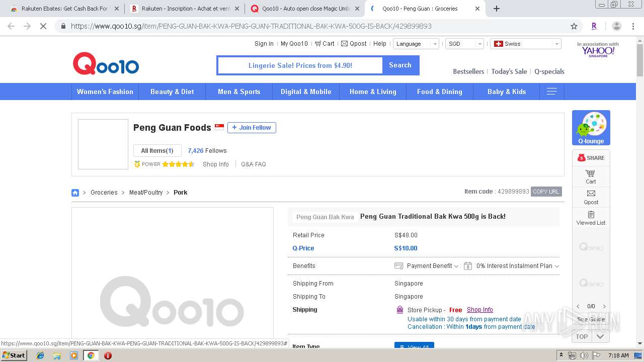Click the Windows Start button

pos(14,355)
